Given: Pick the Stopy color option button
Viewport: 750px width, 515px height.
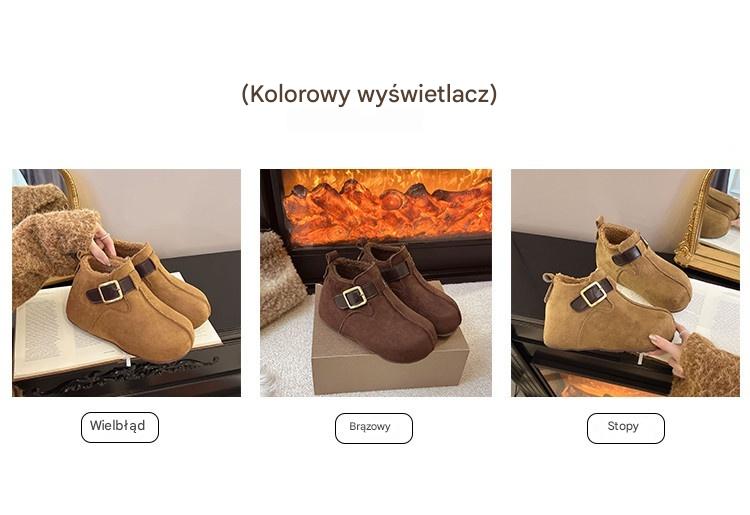Looking at the screenshot, I should point(626,428).
